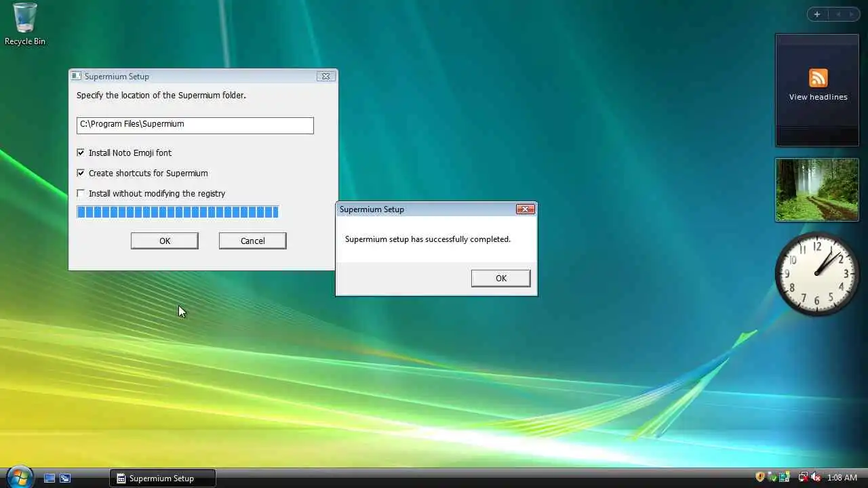Click the plus icon to add gadgets
The width and height of the screenshot is (868, 488).
click(x=817, y=14)
